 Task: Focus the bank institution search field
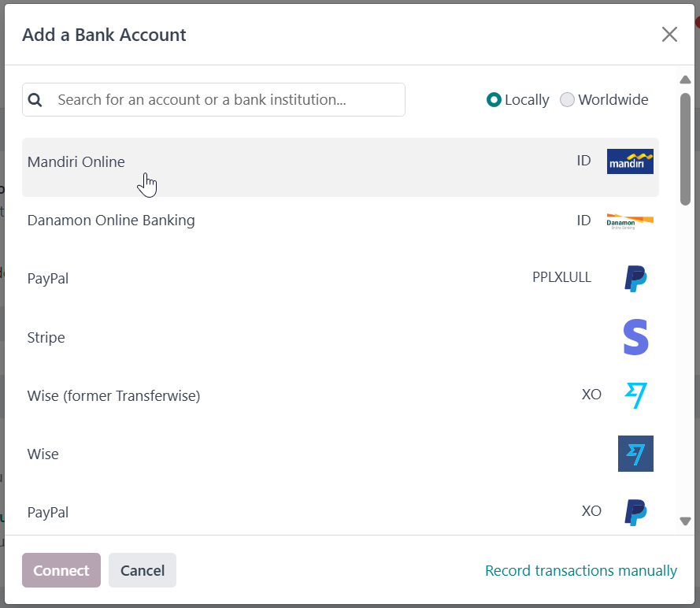[x=214, y=99]
